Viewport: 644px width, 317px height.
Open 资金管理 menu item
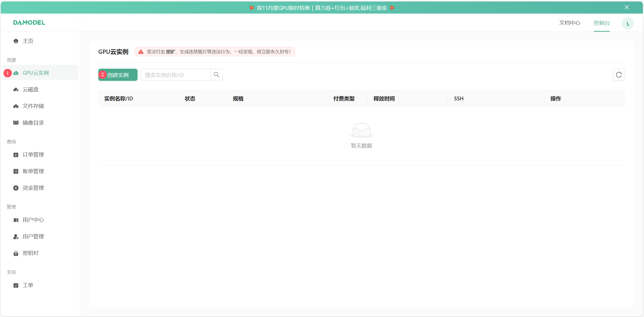point(40,188)
